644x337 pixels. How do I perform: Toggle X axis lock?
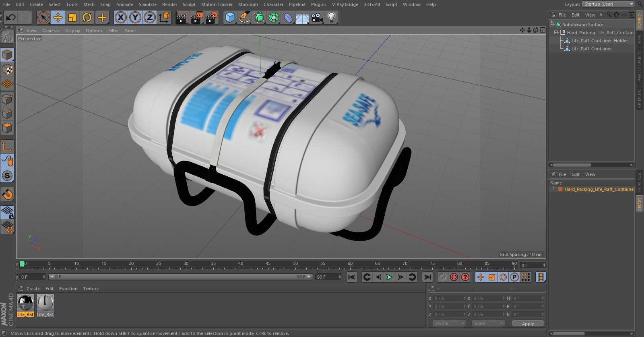121,17
